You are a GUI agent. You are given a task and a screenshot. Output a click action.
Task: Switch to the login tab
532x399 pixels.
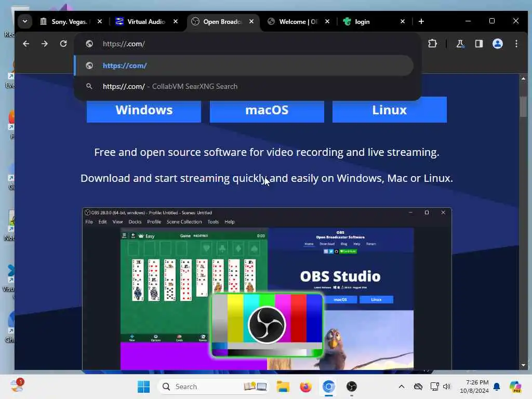click(x=374, y=21)
